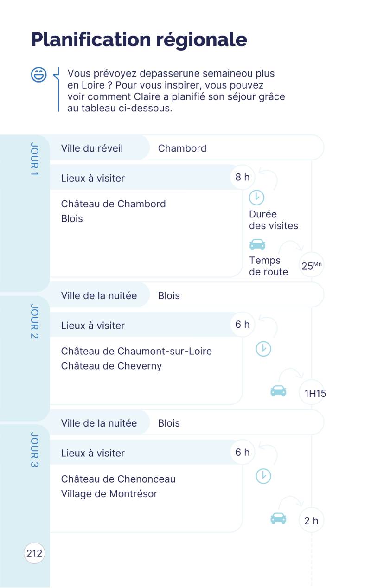The height and width of the screenshot is (588, 371).
Task: Click the clock icon in Jour 3
Action: click(x=263, y=476)
